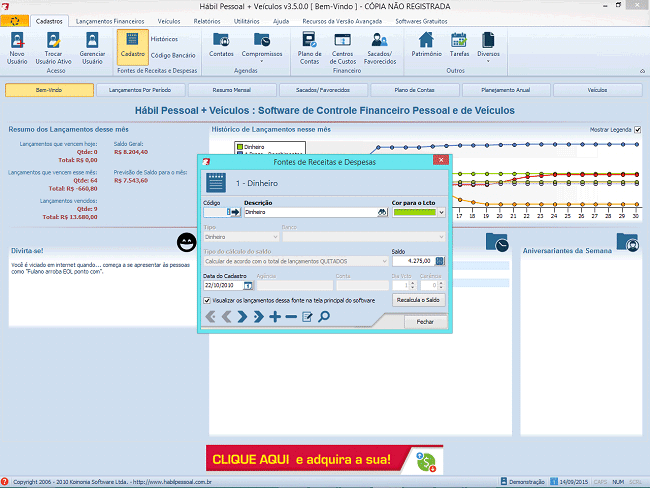The height and width of the screenshot is (488, 650).
Task: Go to first record in dialog
Action: (x=211, y=317)
